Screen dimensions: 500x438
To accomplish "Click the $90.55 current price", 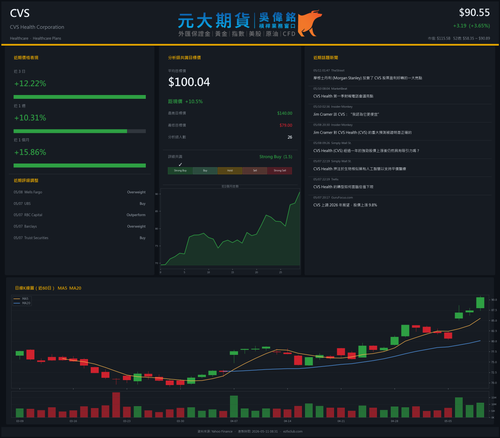I will [474, 13].
